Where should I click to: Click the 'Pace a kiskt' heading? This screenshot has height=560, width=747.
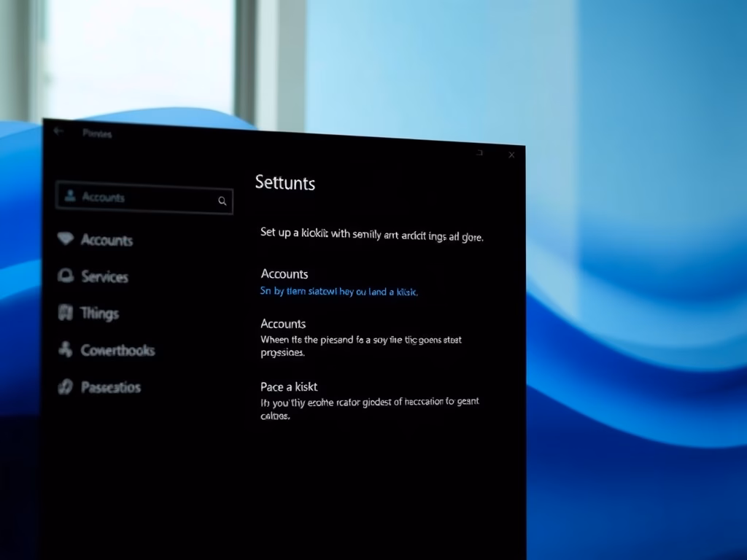coord(289,386)
